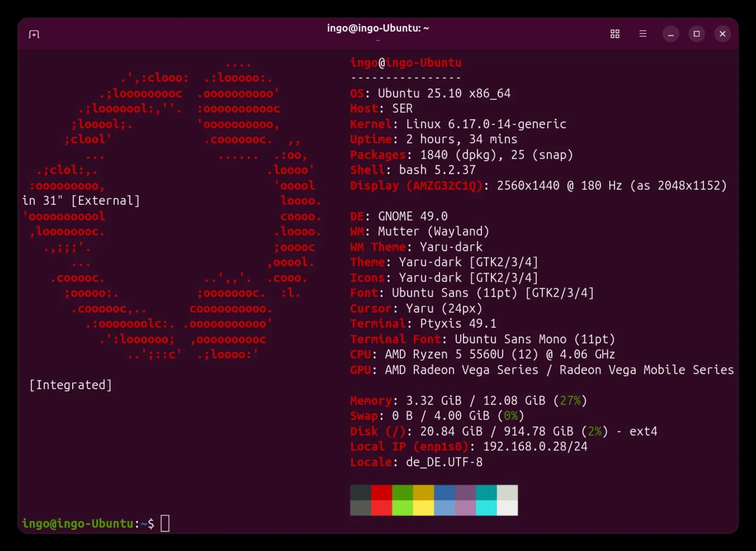This screenshot has width=756, height=551.
Task: Click the bright yellow color block
Action: click(x=423, y=508)
